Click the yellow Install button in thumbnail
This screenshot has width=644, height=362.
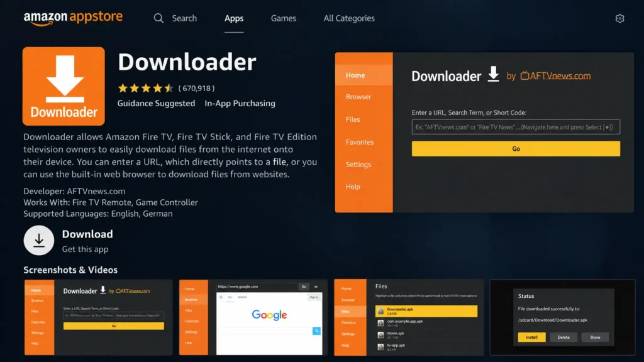click(x=531, y=337)
